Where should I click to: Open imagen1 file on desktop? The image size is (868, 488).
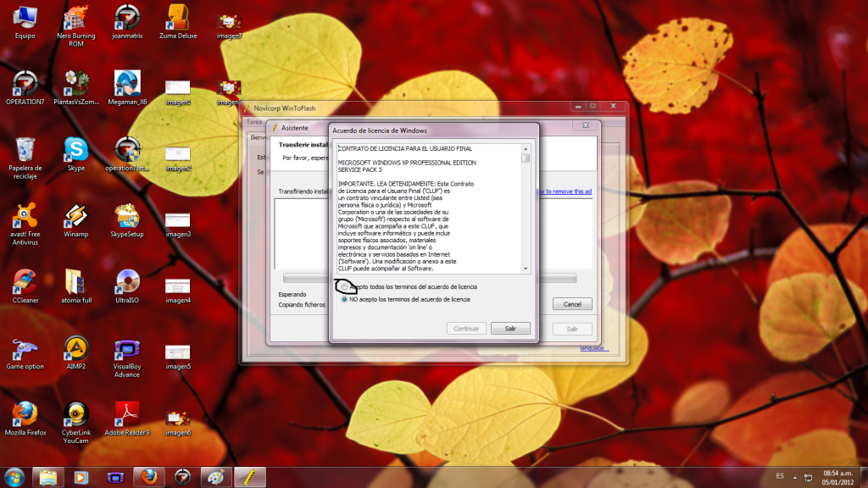tap(178, 91)
